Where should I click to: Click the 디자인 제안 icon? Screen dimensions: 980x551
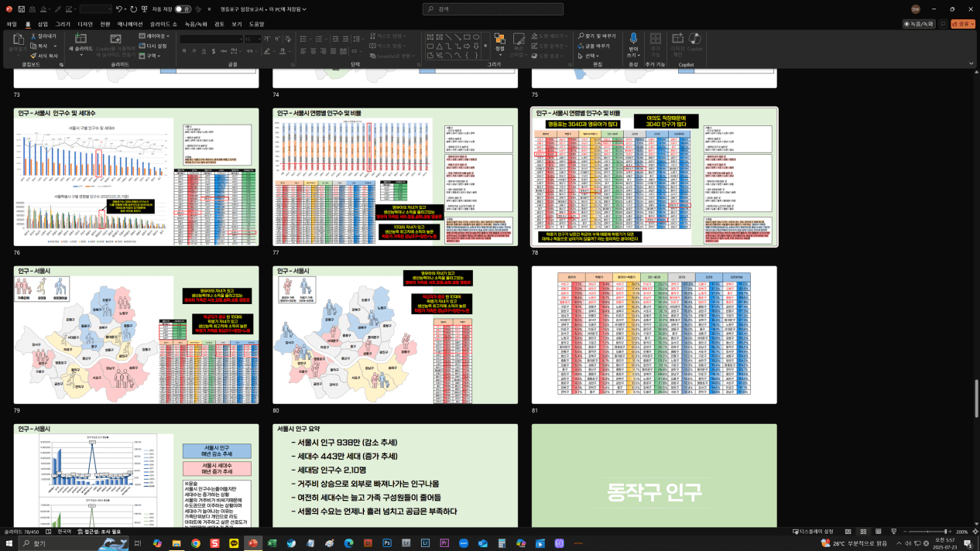coord(677,45)
